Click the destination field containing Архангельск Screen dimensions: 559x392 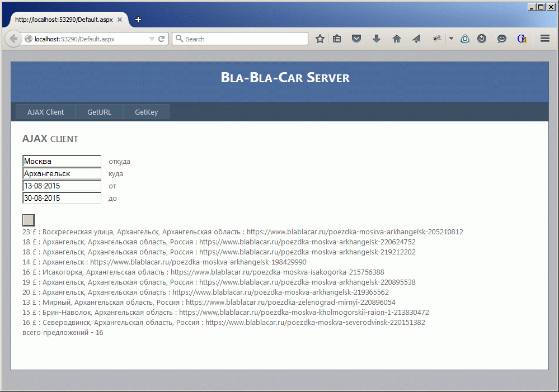coord(62,173)
